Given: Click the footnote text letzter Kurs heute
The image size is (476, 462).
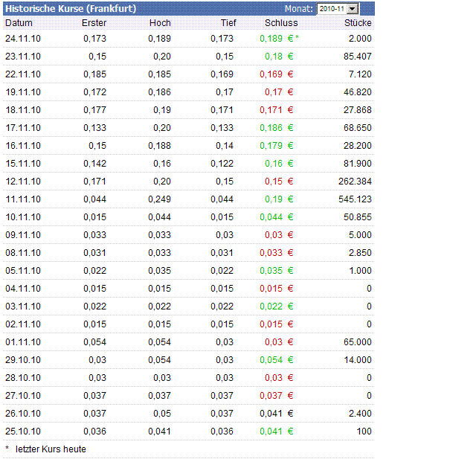Looking at the screenshot, I should [51, 449].
